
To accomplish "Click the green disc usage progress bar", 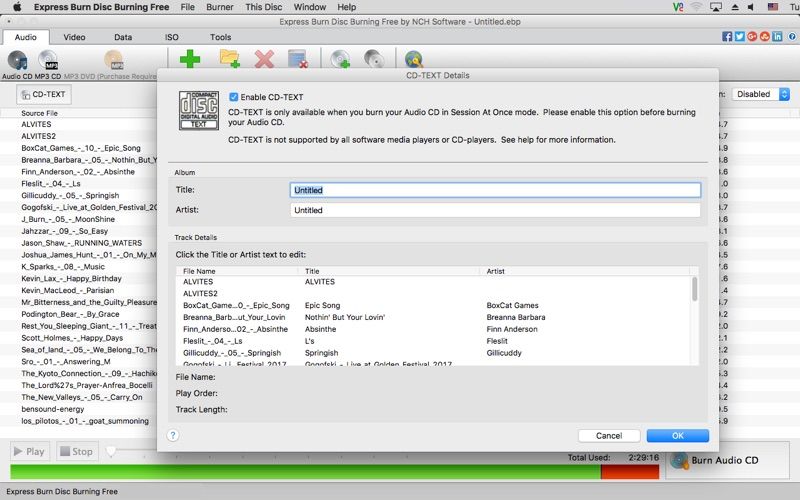I will click(305, 471).
